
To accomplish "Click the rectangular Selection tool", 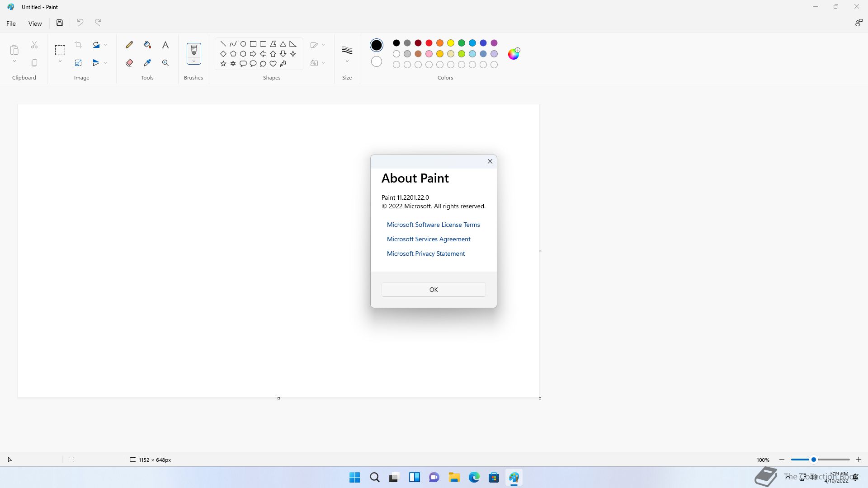I will (x=60, y=50).
